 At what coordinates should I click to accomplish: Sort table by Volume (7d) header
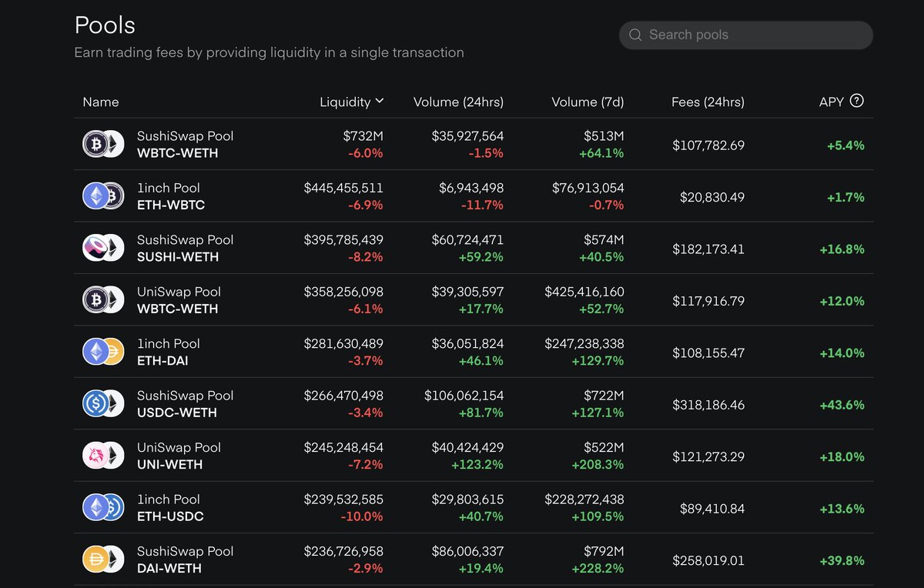[x=588, y=102]
